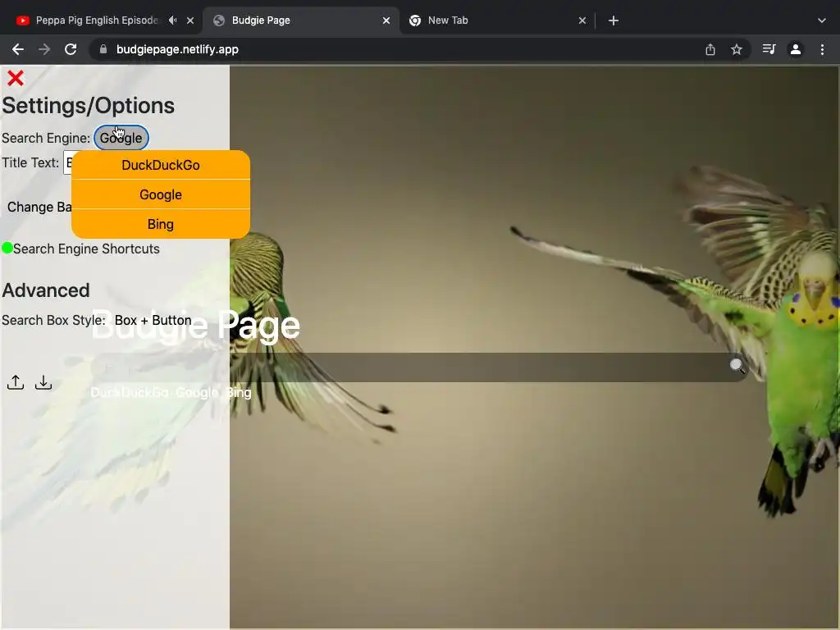The image size is (840, 630).
Task: Bookmark this page with the star
Action: (737, 49)
